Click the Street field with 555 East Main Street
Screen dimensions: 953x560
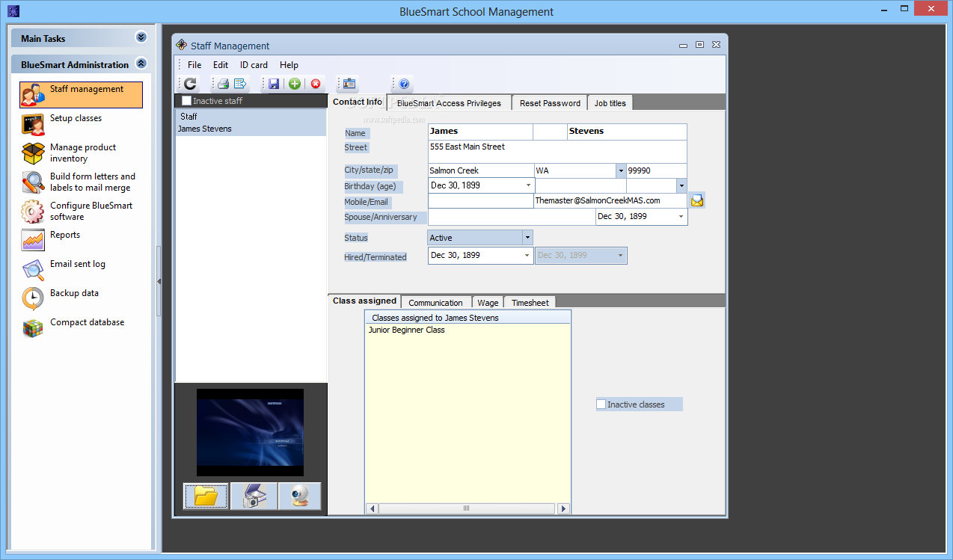tap(557, 152)
